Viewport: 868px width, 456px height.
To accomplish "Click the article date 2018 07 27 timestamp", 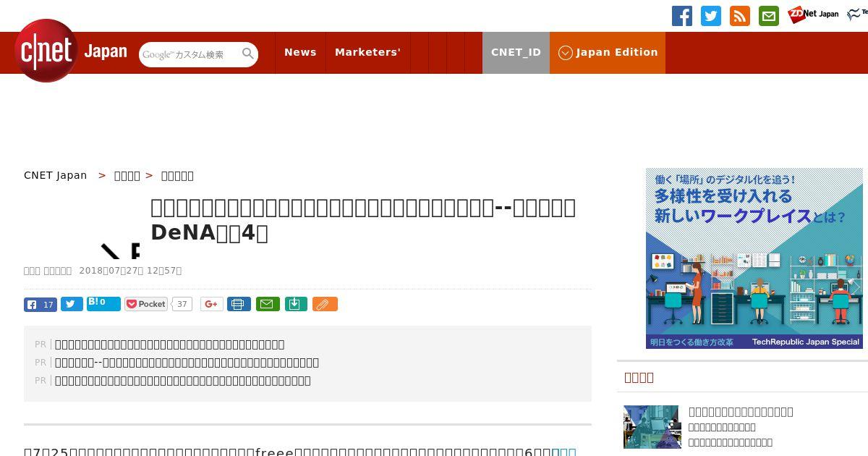I will (x=130, y=271).
